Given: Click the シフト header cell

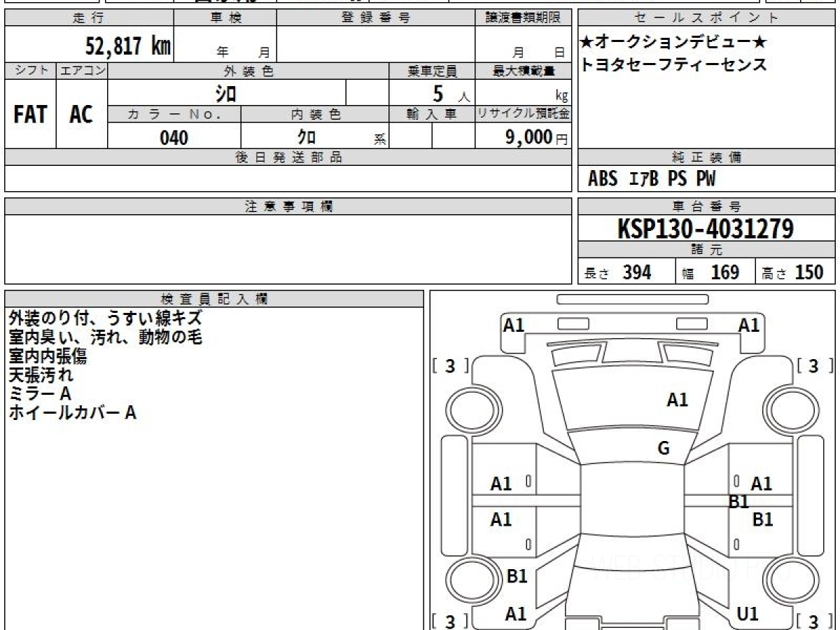Looking at the screenshot, I should click(30, 71).
